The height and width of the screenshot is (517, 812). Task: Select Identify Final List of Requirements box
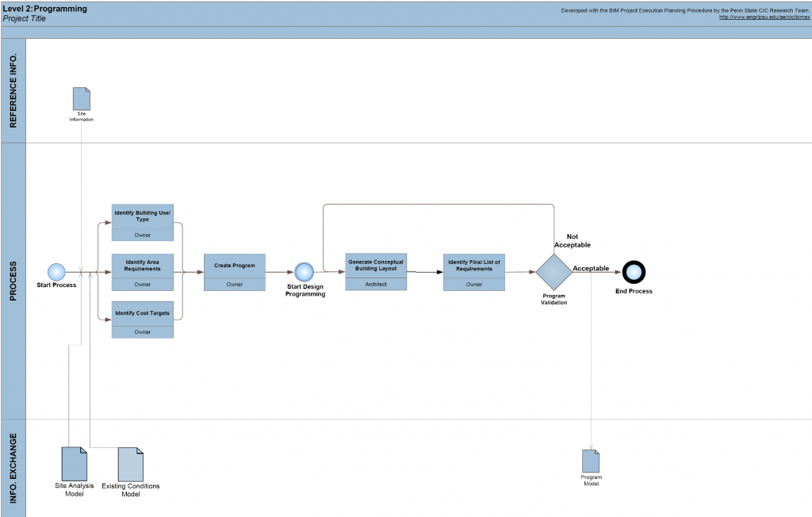click(474, 272)
